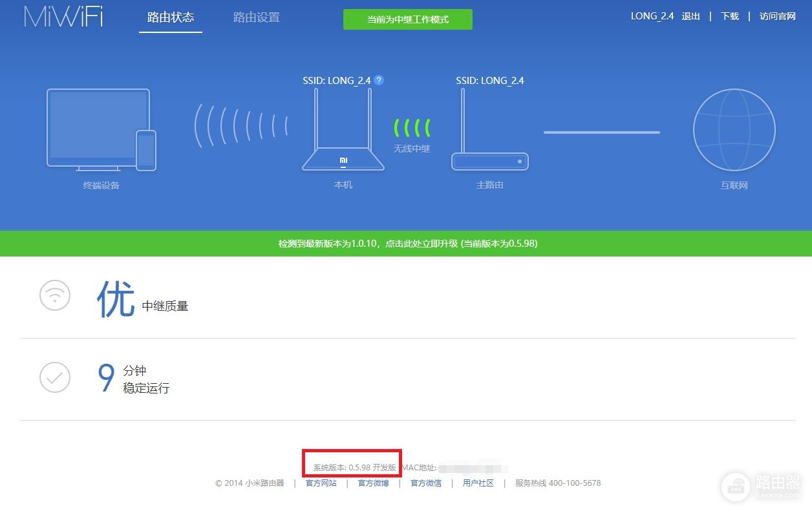Click the 中继质量 label
The height and width of the screenshot is (513, 812).
[166, 306]
